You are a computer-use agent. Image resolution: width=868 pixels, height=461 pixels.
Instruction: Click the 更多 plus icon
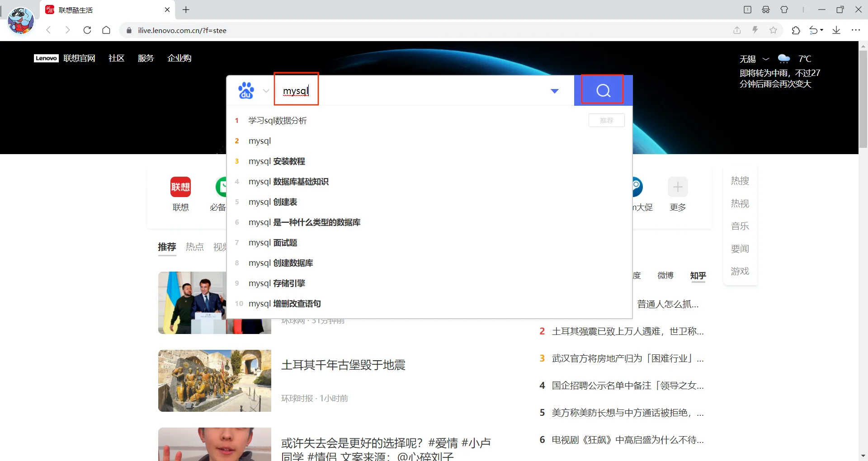click(x=677, y=187)
